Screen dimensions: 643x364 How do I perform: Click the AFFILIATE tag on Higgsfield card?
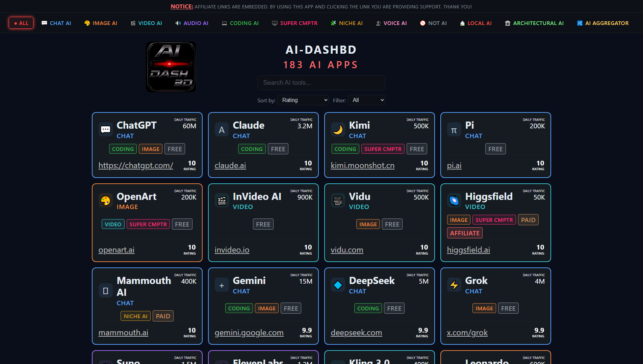(465, 233)
